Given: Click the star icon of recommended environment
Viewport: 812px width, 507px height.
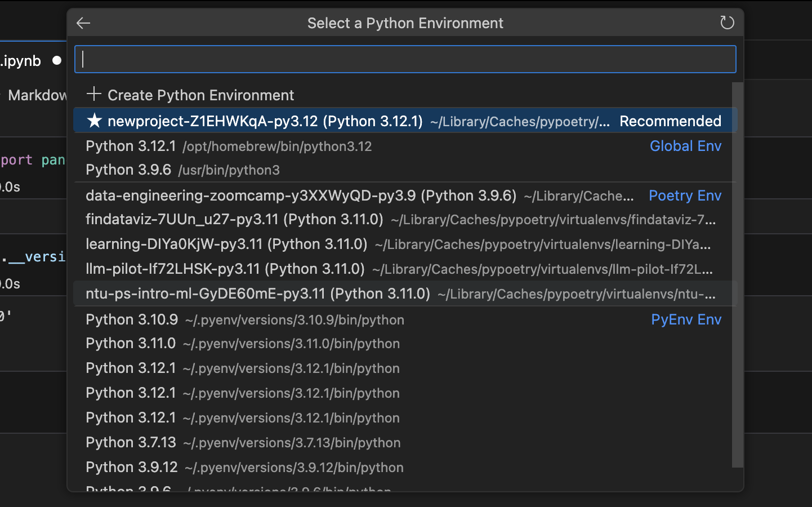Looking at the screenshot, I should point(95,121).
